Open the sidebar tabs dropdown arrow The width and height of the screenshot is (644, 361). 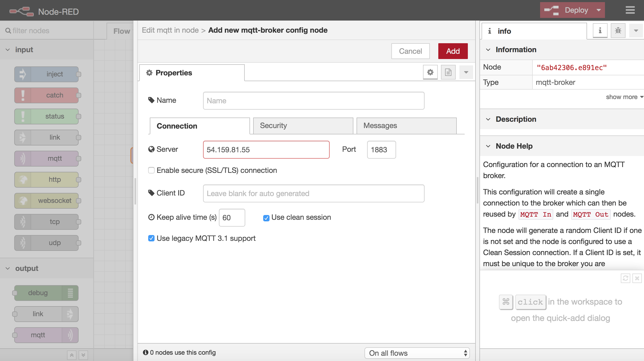(x=636, y=31)
